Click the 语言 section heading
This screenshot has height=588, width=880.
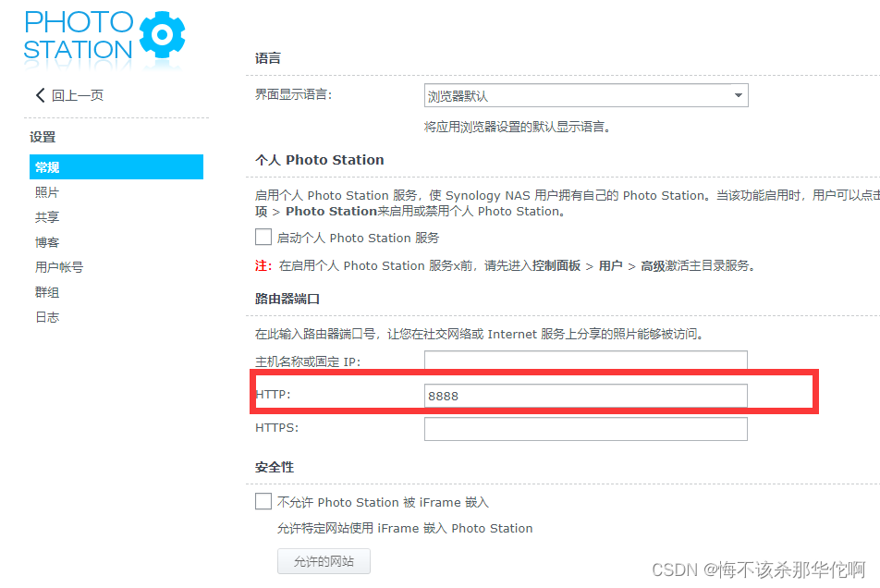[x=268, y=58]
